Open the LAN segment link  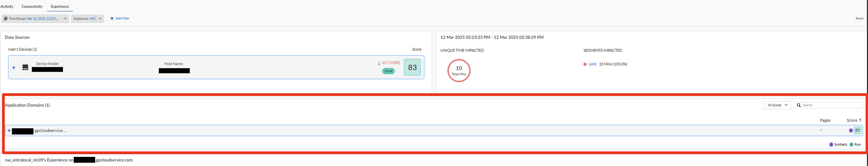(x=593, y=64)
